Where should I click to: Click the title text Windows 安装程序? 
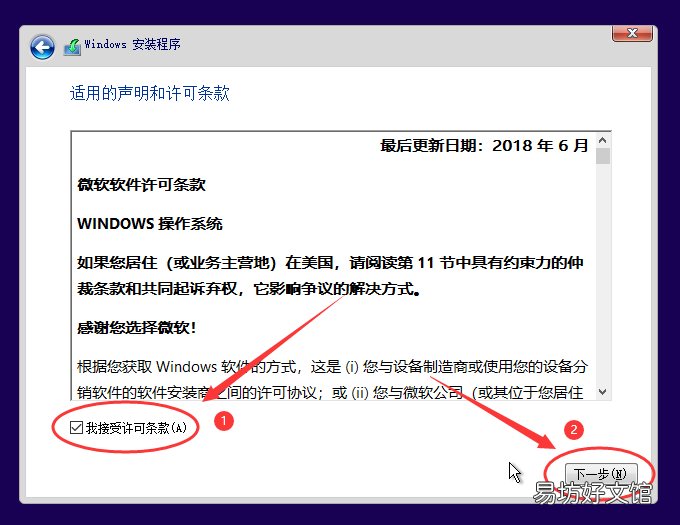coord(133,44)
